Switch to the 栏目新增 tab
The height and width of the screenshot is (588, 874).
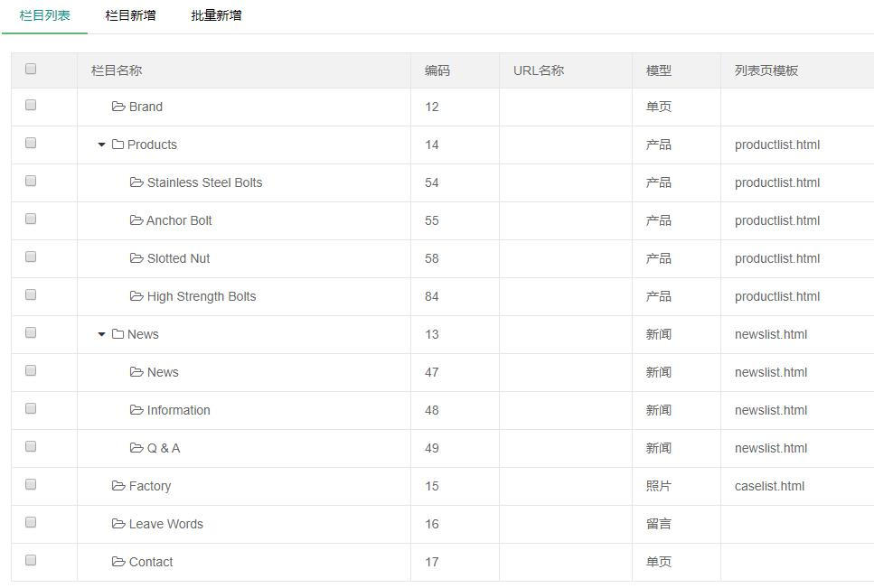tap(130, 15)
